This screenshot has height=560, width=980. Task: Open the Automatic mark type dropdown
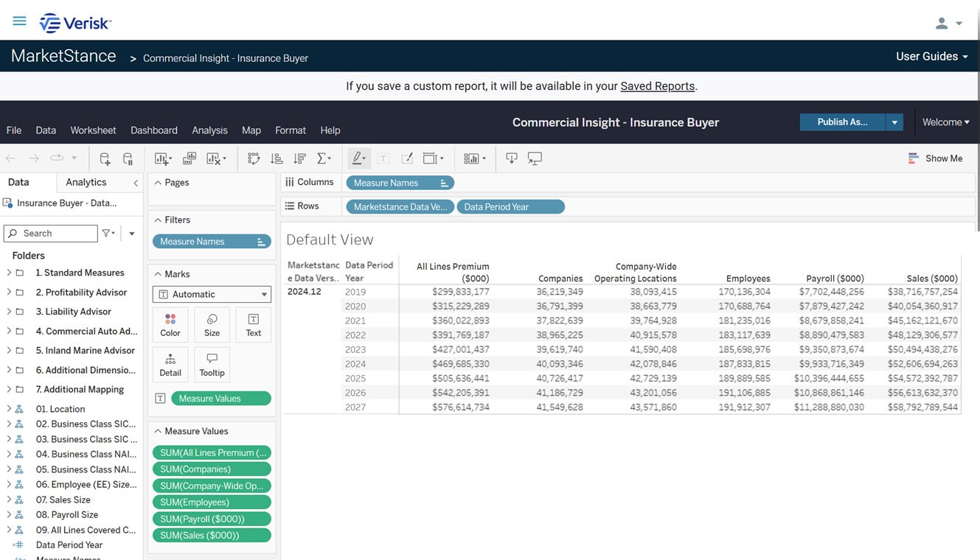pyautogui.click(x=212, y=294)
